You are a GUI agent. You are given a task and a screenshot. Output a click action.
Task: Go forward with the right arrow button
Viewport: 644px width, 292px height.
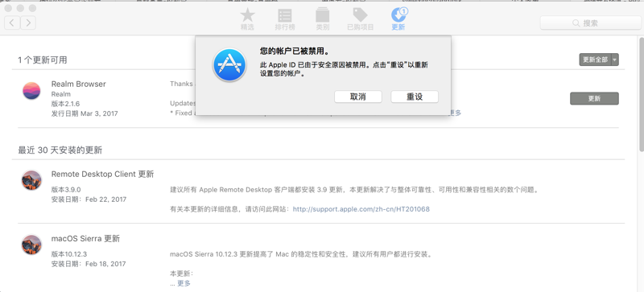click(x=28, y=23)
